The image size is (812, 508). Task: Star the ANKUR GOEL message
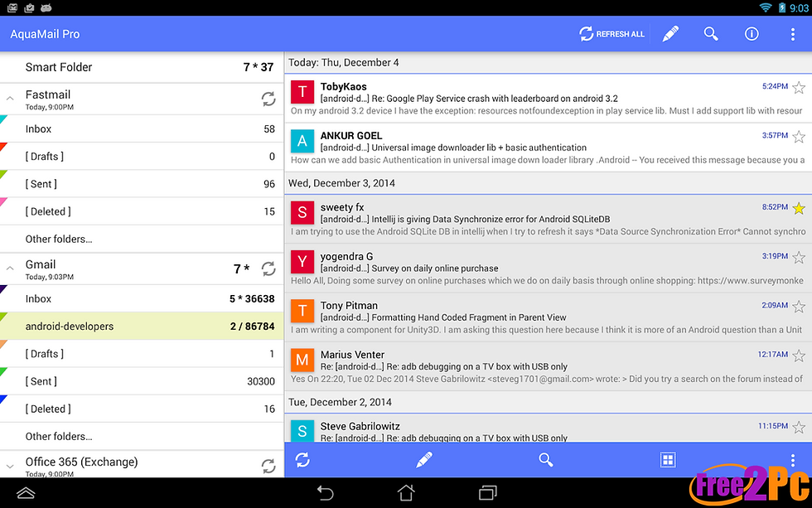click(799, 136)
